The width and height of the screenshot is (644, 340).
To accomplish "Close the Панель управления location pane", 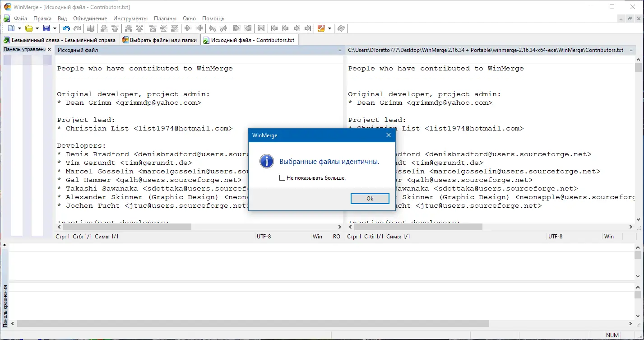I will tap(49, 50).
